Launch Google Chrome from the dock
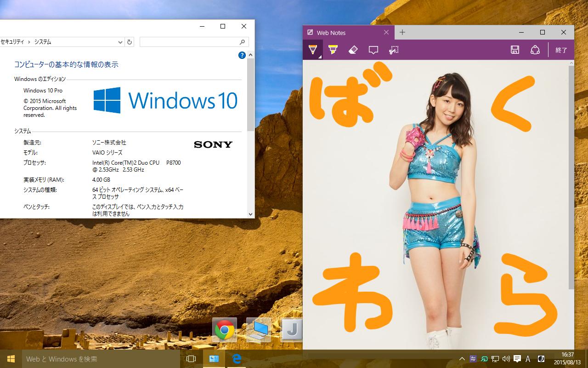 (x=225, y=330)
